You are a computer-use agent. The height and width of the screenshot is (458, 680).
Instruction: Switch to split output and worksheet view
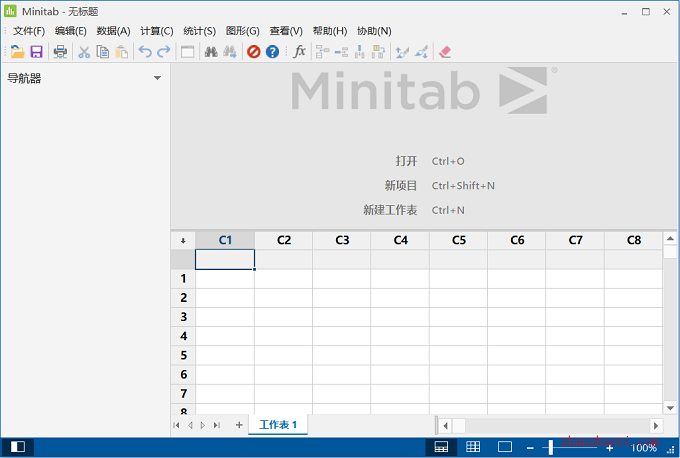point(441,447)
